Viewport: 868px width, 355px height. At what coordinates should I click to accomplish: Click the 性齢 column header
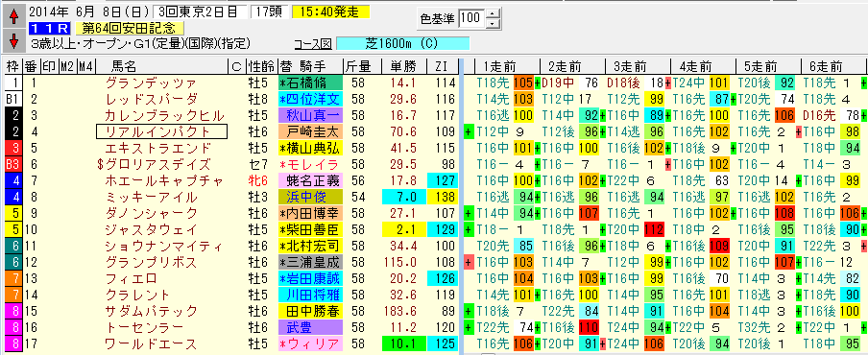(262, 67)
